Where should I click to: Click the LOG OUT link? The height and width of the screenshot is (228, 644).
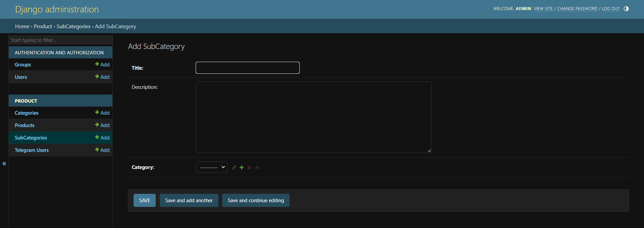point(611,9)
